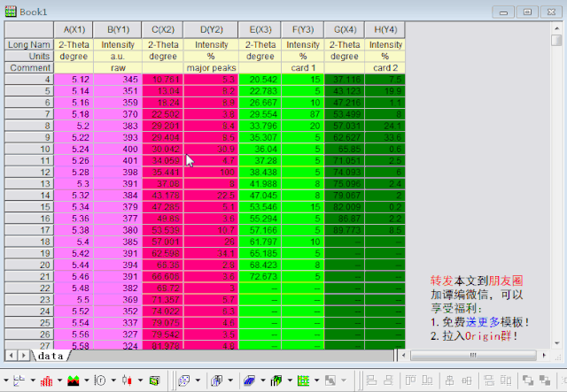567x392 pixels.
Task: Expand the 3D surface plot dropdown arrow
Action: pyautogui.click(x=261, y=381)
